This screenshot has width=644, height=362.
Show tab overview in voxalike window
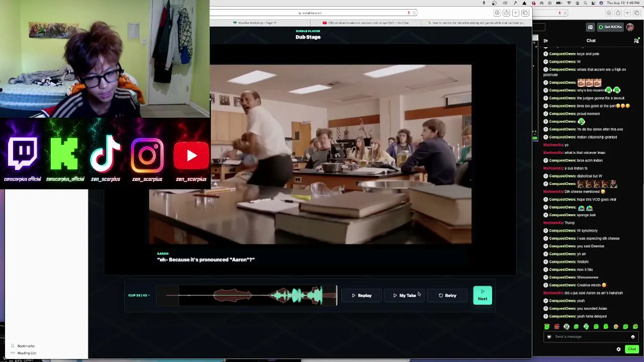click(525, 13)
